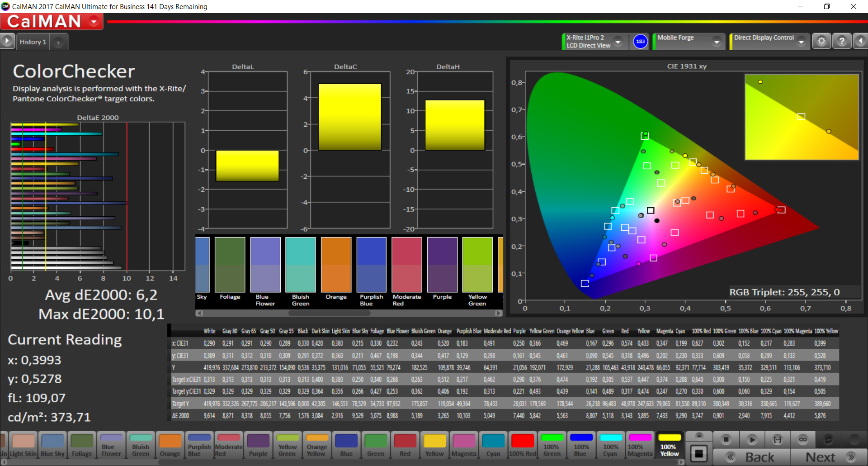
Task: Select the bottom Orange patch button
Action: click(x=170, y=445)
